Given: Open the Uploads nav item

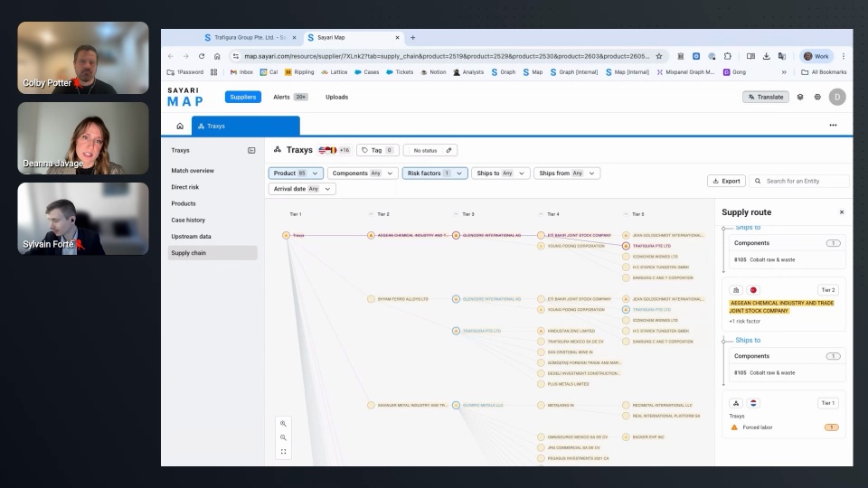Looking at the screenshot, I should [336, 97].
